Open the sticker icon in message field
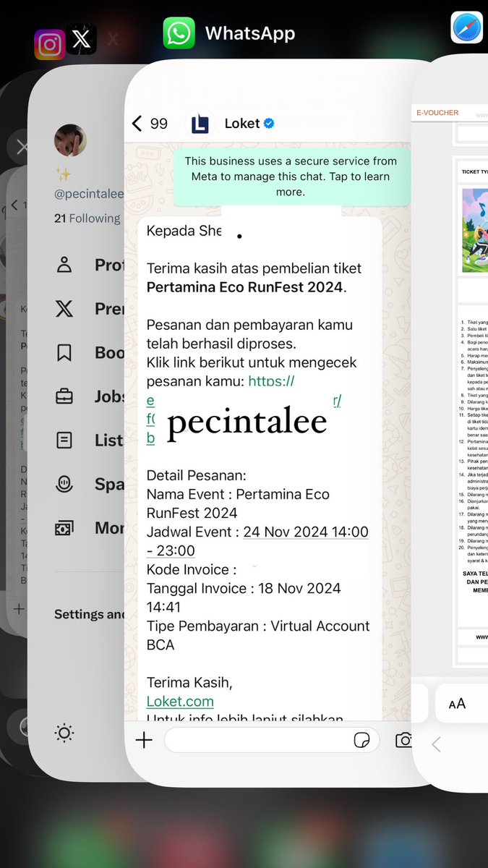488x868 pixels. pyautogui.click(x=361, y=740)
